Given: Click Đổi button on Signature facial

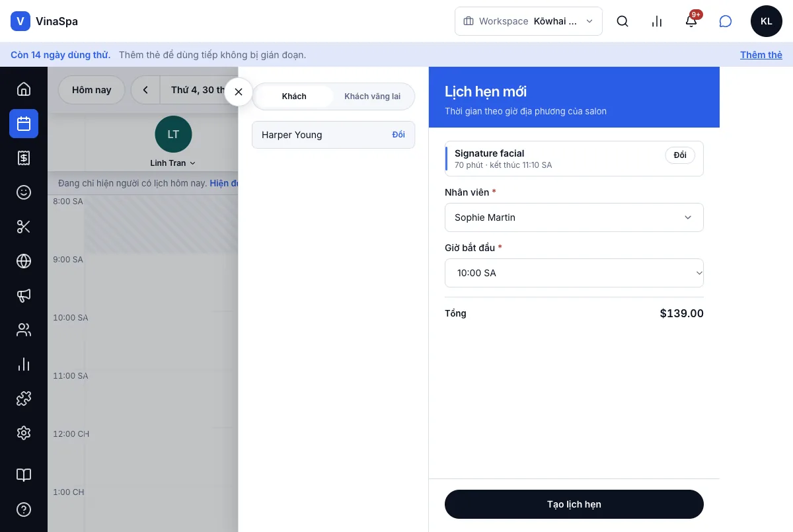Looking at the screenshot, I should pos(680,155).
